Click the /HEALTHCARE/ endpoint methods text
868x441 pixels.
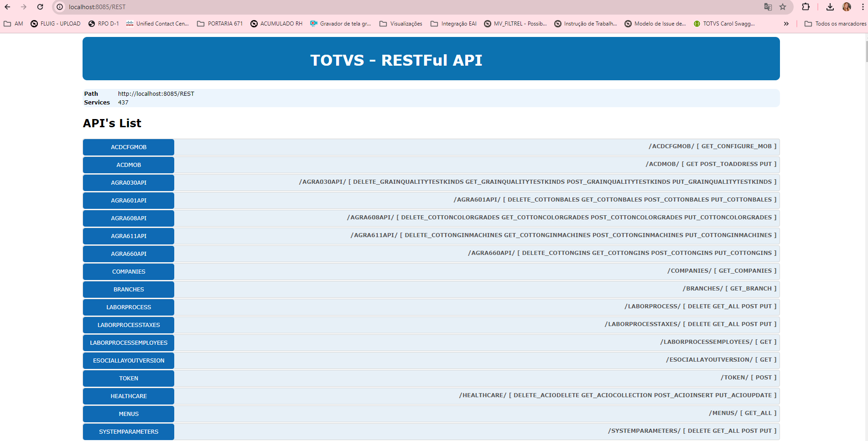click(618, 395)
